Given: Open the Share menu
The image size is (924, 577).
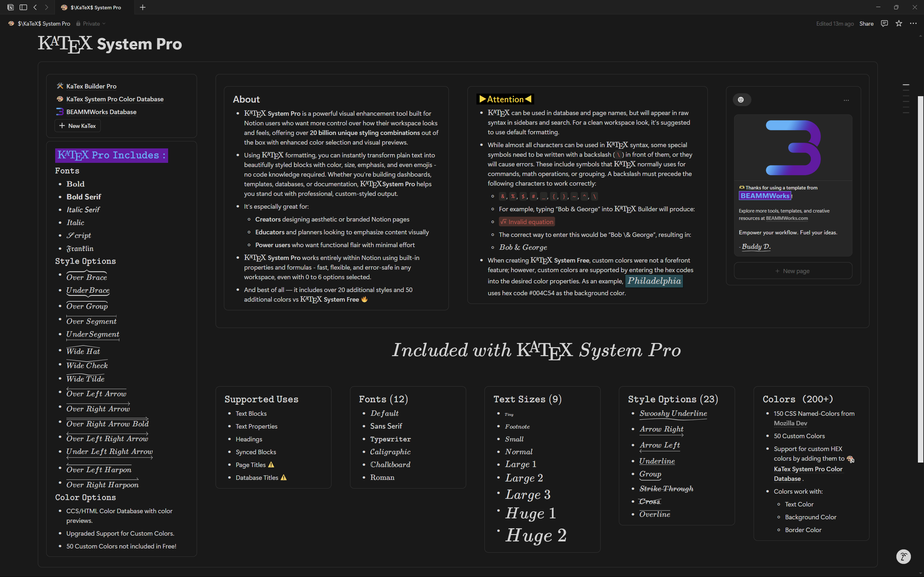Looking at the screenshot, I should 866,23.
